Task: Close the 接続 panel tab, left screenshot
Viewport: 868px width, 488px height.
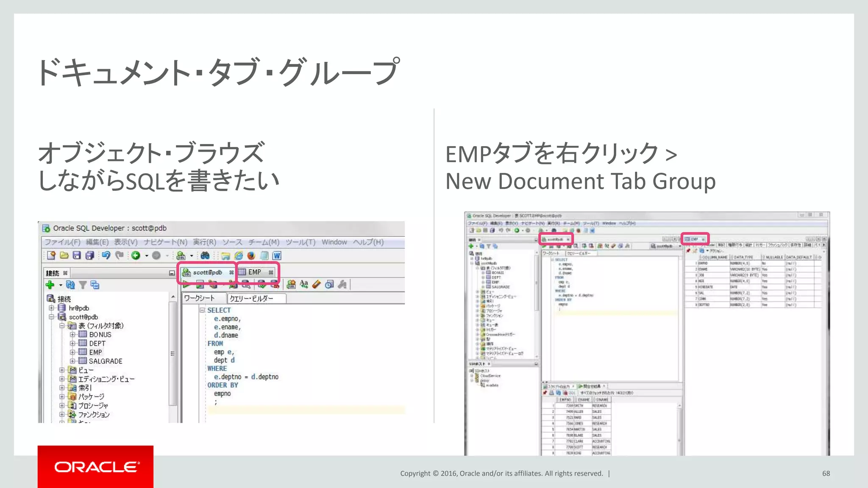Action: pos(65,273)
